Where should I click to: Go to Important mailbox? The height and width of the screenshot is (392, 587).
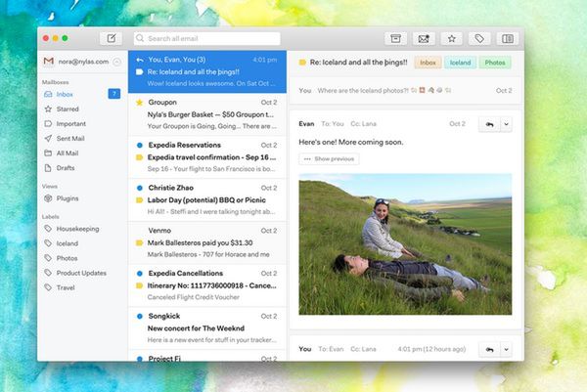point(82,124)
